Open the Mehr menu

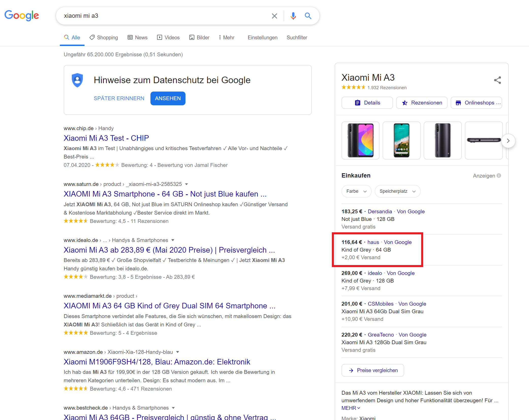(227, 38)
